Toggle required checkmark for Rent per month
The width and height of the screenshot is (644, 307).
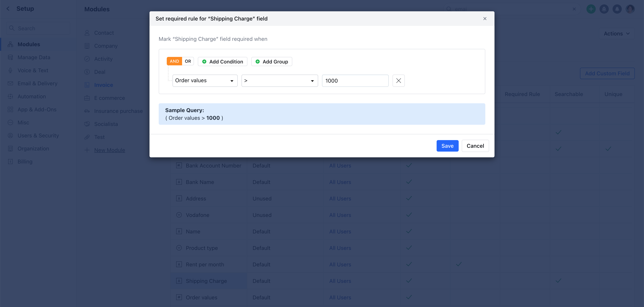[459, 264]
